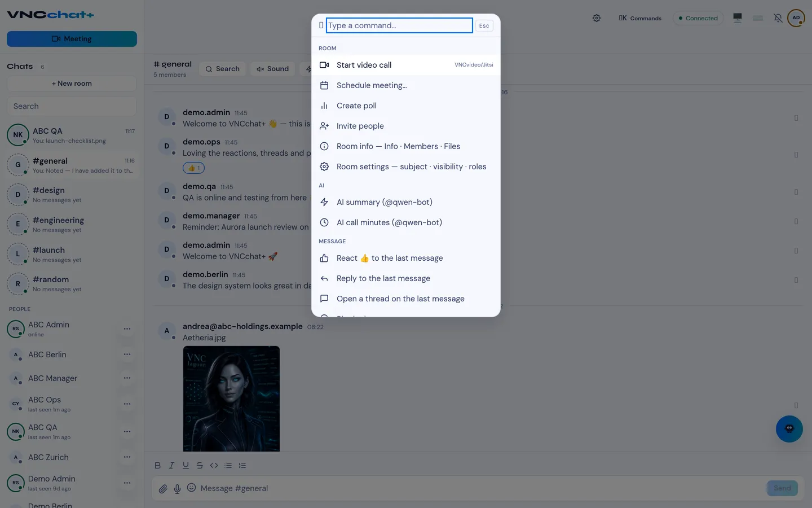
Task: Toggle strikethrough formatting
Action: [200, 466]
